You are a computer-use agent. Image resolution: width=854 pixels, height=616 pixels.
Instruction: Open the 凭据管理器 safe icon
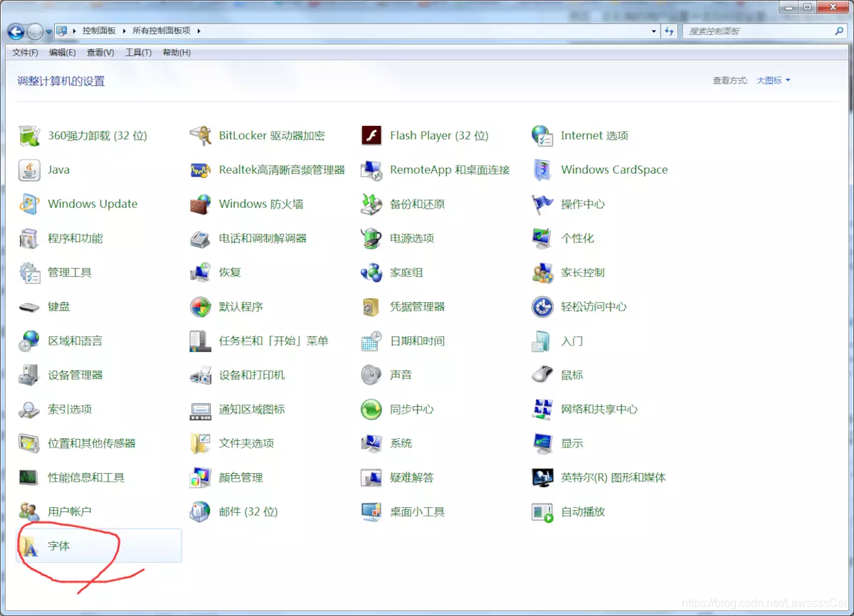coord(371,306)
